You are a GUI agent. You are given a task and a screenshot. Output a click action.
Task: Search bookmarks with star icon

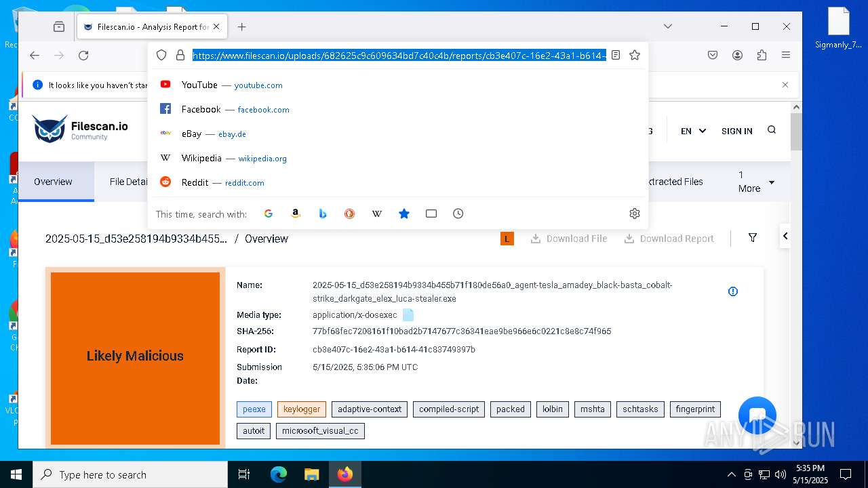tap(404, 213)
